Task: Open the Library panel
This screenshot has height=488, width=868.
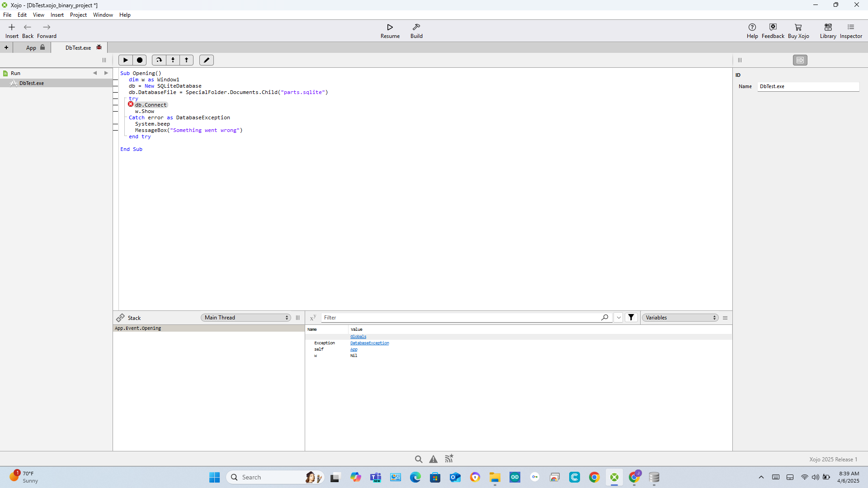Action: point(828,31)
